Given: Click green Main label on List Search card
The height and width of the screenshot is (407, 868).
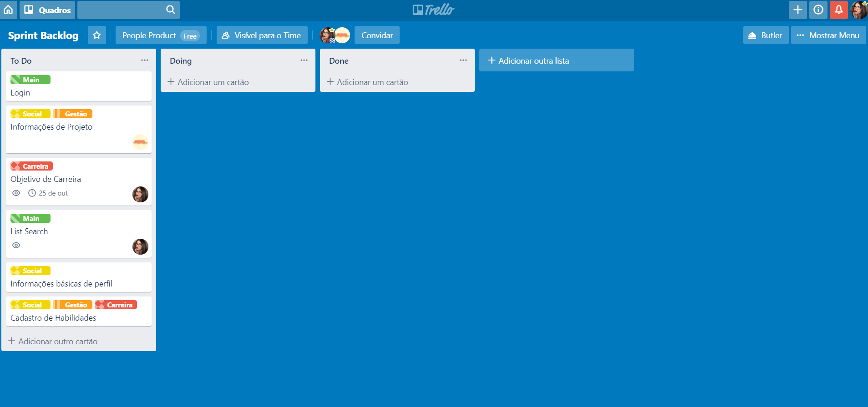Looking at the screenshot, I should click(x=30, y=218).
